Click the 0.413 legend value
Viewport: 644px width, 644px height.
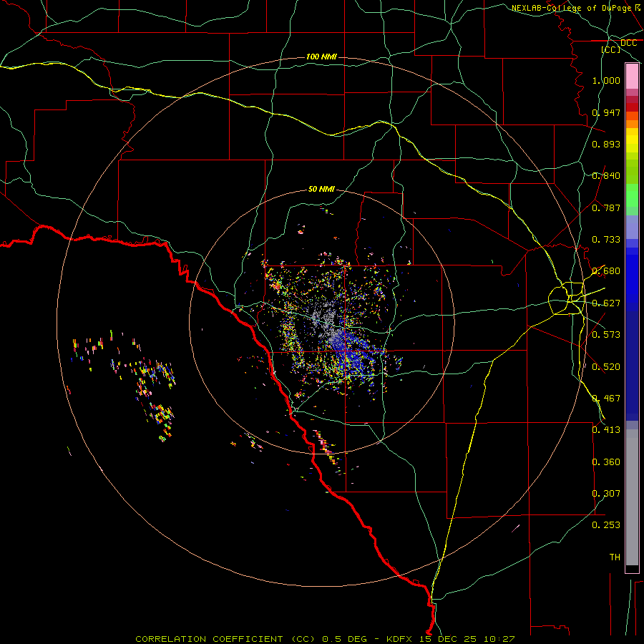tap(606, 430)
